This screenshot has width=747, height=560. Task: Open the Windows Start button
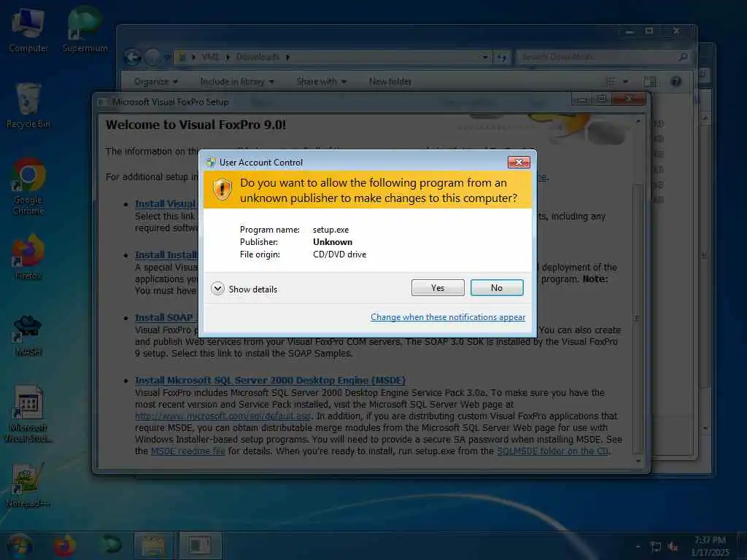pyautogui.click(x=19, y=545)
